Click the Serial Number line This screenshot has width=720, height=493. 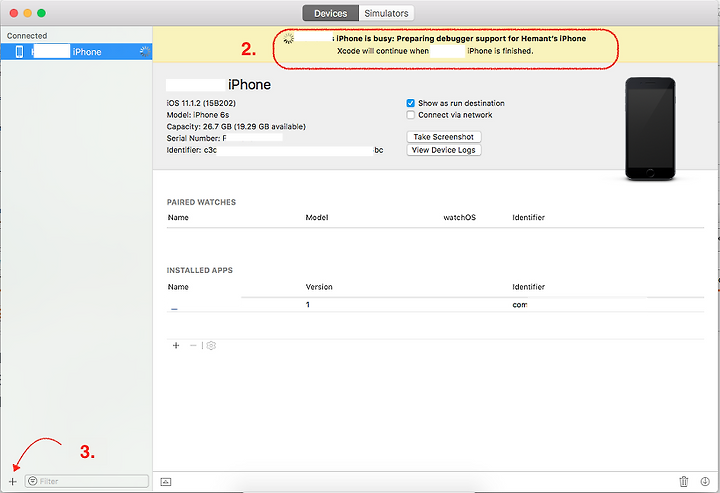[x=225, y=138]
